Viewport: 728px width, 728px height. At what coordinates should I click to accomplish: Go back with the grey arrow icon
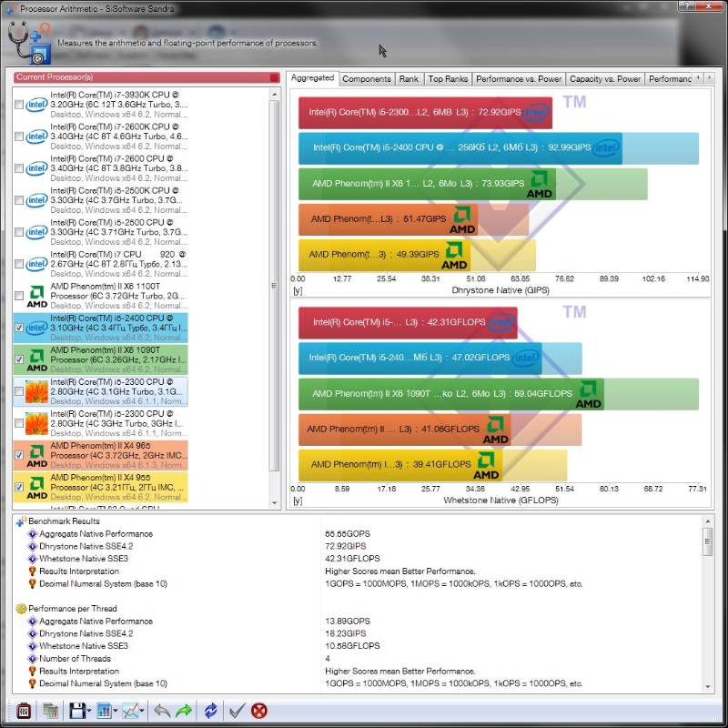coord(162,711)
